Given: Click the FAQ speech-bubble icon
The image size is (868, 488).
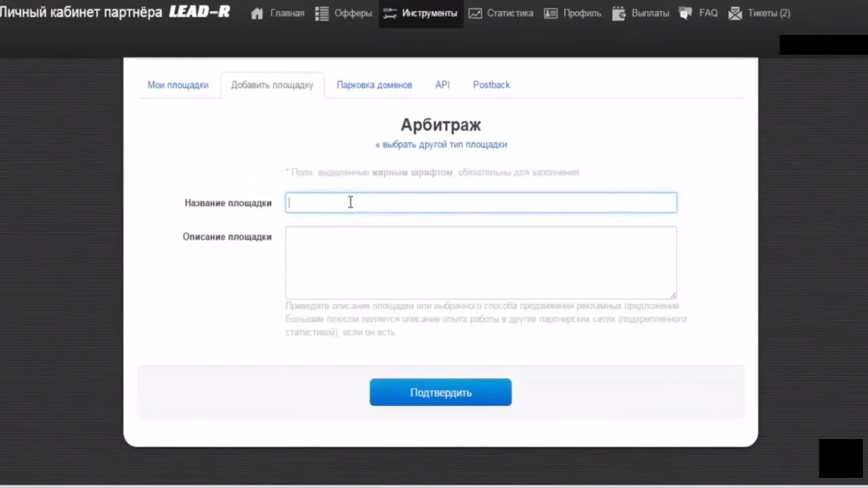Looking at the screenshot, I should pos(684,13).
